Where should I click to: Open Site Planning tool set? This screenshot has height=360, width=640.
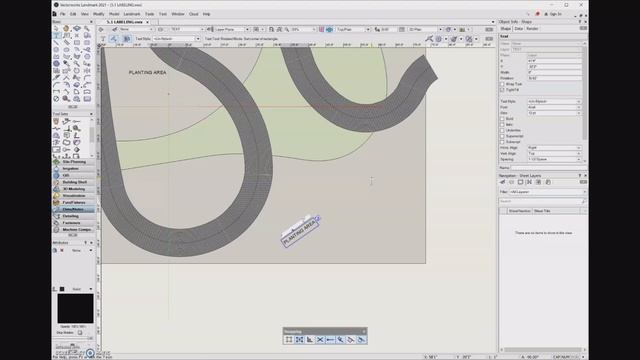(x=73, y=162)
